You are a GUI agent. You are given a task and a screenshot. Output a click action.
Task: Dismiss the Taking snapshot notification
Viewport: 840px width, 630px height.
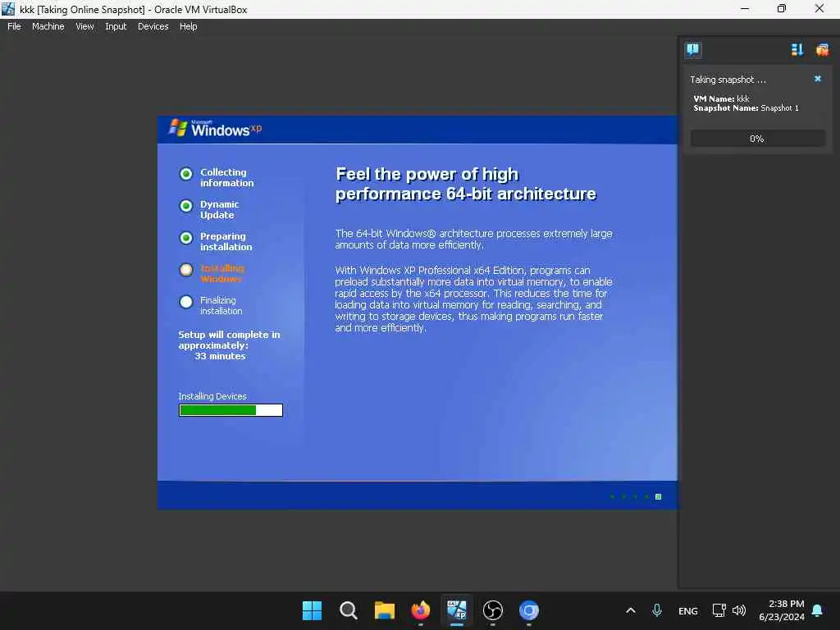[x=818, y=79]
